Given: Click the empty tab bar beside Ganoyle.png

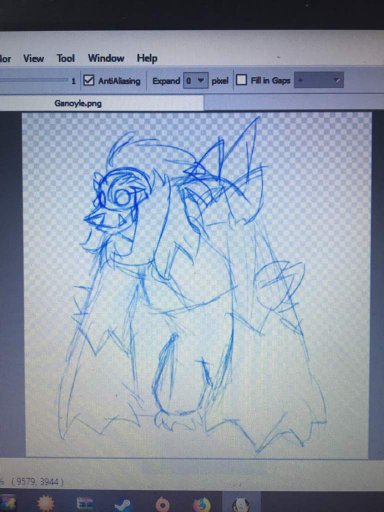Looking at the screenshot, I should (x=293, y=103).
